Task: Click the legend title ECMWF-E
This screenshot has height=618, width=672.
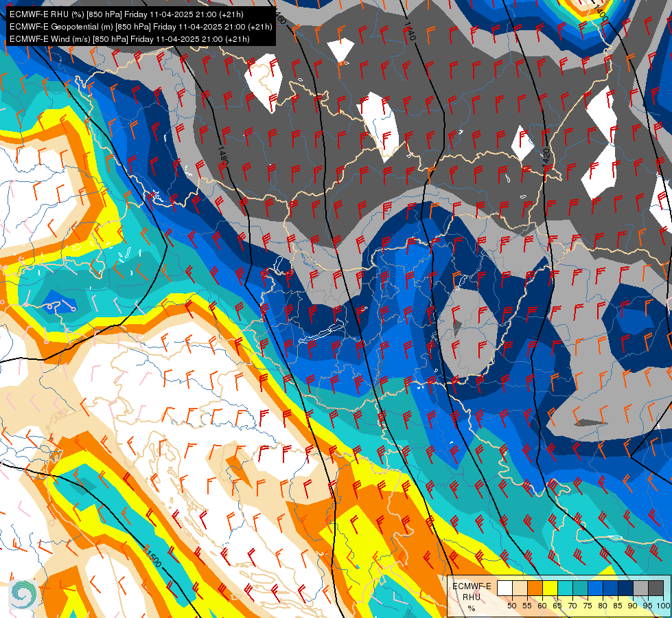Action: [x=472, y=586]
